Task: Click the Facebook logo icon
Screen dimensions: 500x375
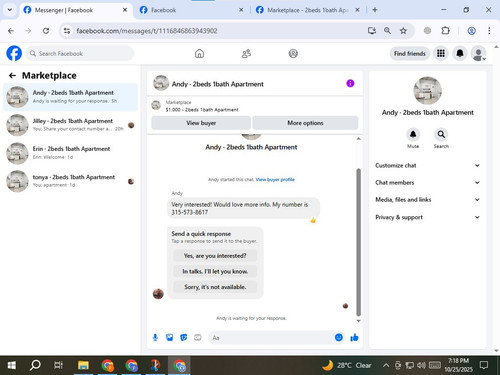Action: 14,53
